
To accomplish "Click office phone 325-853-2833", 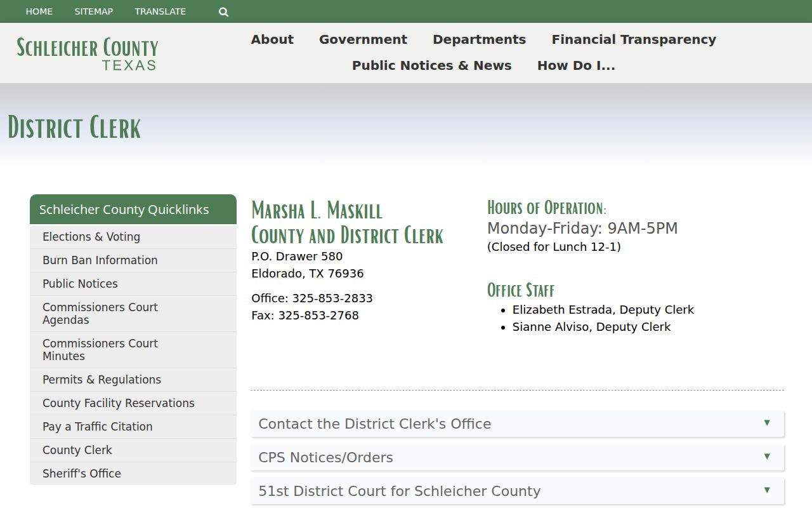I will 332,298.
